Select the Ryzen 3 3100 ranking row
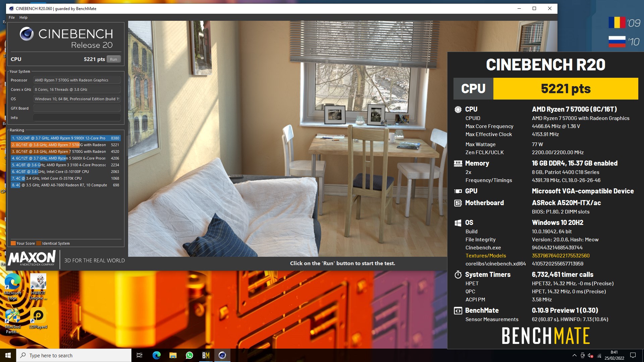Image resolution: width=644 pixels, height=362 pixels. pyautogui.click(x=65, y=165)
